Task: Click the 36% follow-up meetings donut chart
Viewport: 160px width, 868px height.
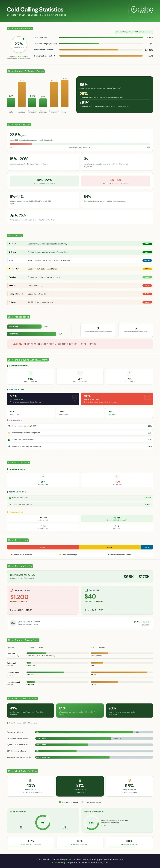Action: 91,823
